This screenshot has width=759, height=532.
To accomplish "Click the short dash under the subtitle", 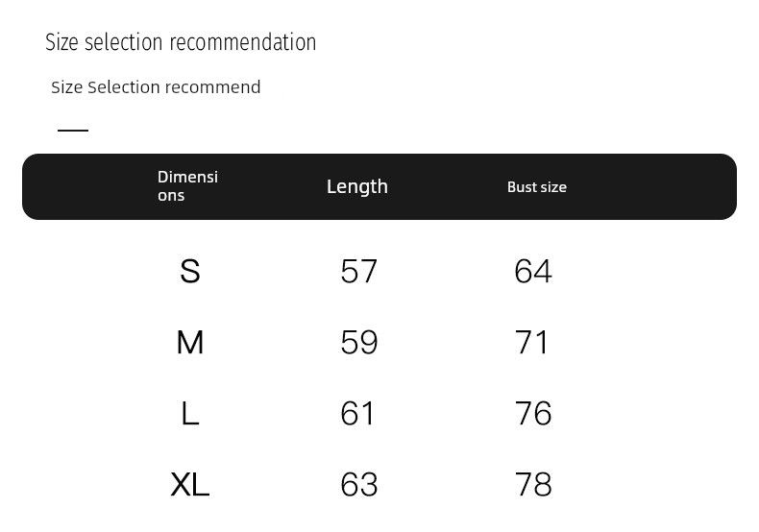I will click(x=73, y=130).
